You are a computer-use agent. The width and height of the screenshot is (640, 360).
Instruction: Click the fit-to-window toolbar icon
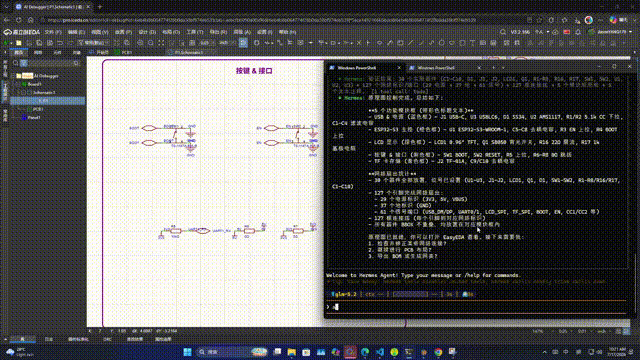tap(161, 42)
